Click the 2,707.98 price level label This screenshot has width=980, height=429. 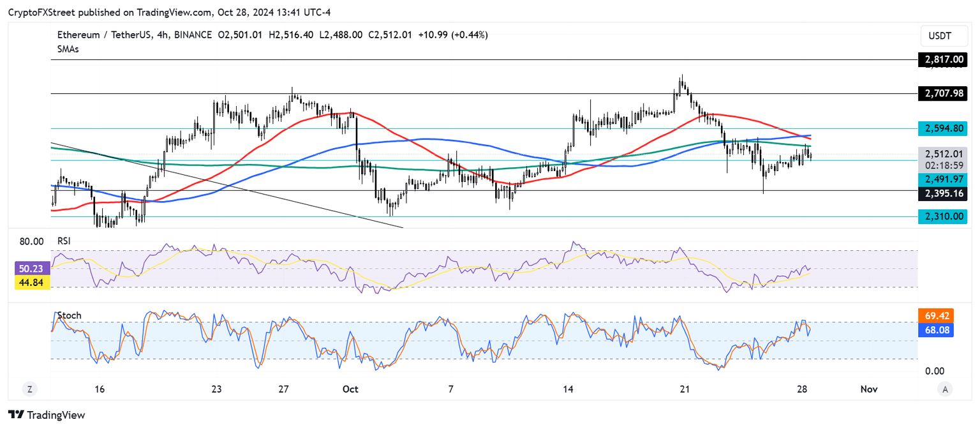944,94
